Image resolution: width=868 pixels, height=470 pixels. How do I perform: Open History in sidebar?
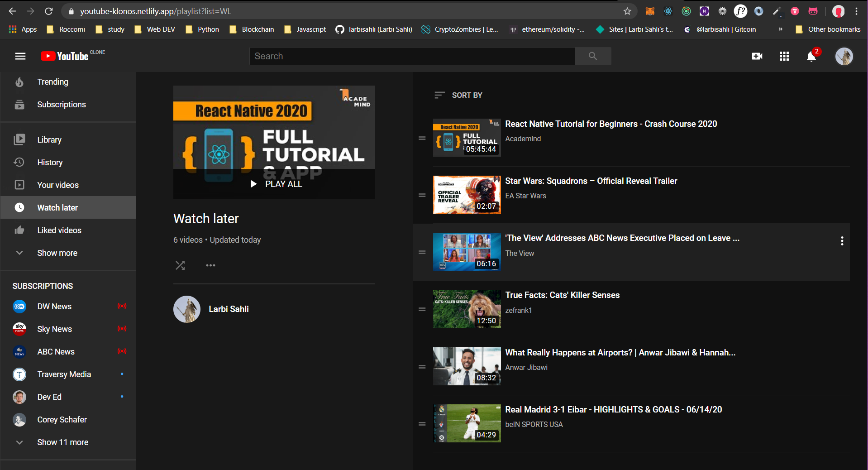[68, 163]
